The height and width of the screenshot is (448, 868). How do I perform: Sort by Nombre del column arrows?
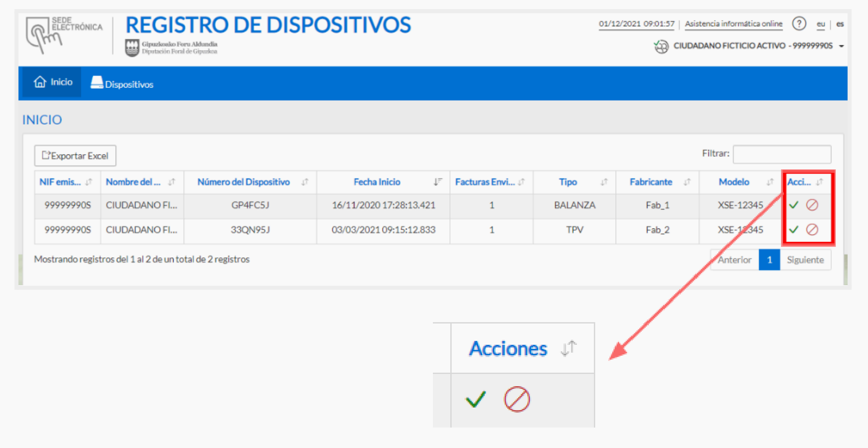pos(172,182)
